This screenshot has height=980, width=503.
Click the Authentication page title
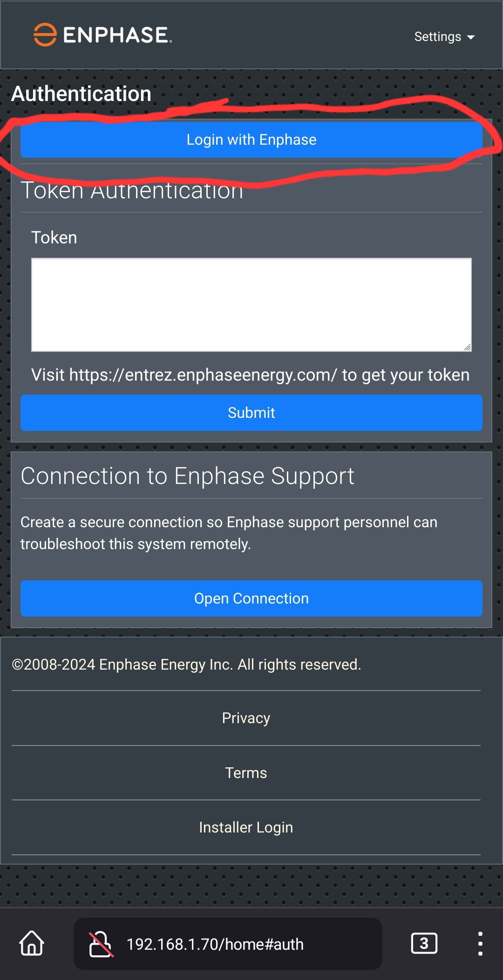tap(81, 94)
